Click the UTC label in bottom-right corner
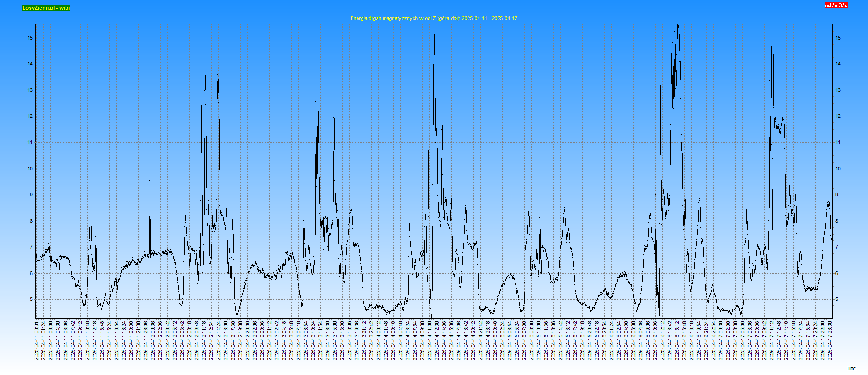The width and height of the screenshot is (868, 375). click(x=852, y=369)
